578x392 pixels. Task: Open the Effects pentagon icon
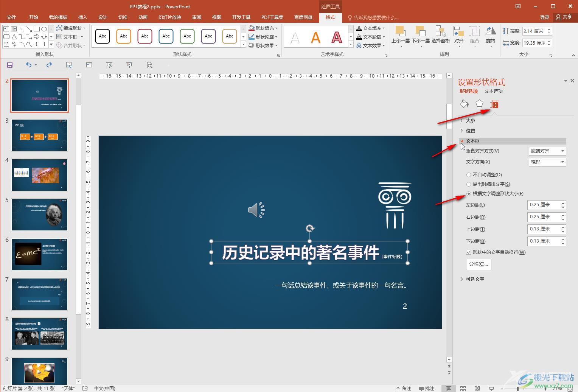click(479, 104)
